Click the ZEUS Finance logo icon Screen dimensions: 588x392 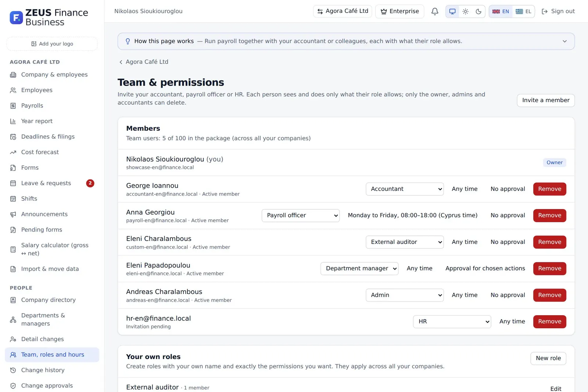pos(16,17)
